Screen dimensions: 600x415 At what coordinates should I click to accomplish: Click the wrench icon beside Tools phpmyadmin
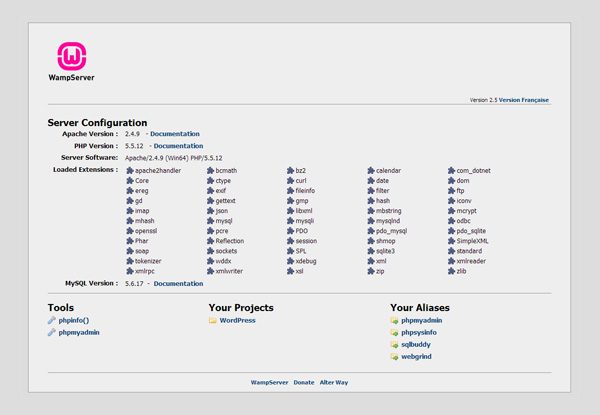[x=52, y=332]
